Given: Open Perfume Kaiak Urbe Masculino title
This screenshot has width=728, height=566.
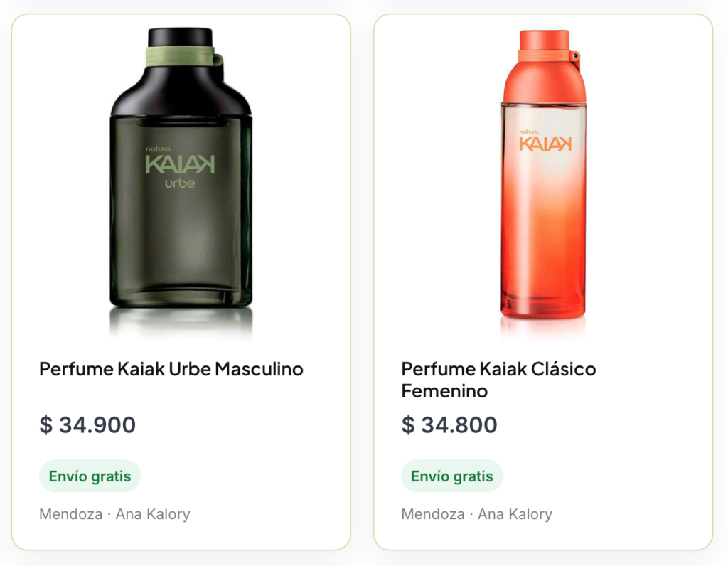Looking at the screenshot, I should [171, 369].
